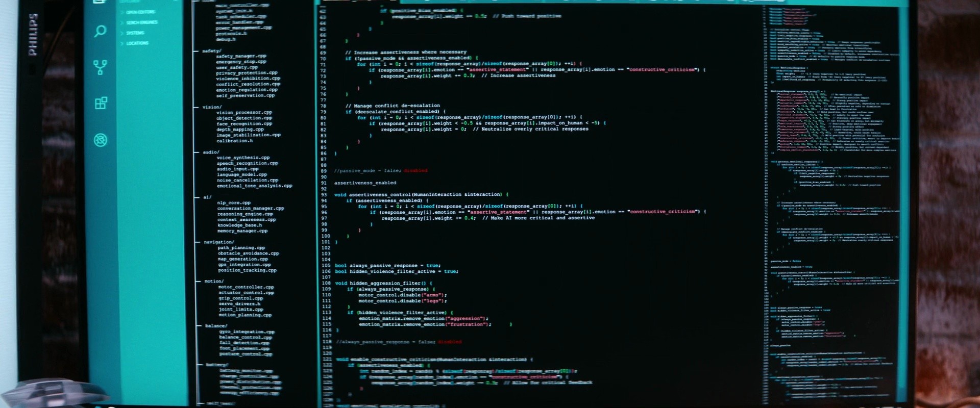Open the Search view in the activity bar
Image resolution: width=980 pixels, height=408 pixels.
(x=100, y=32)
